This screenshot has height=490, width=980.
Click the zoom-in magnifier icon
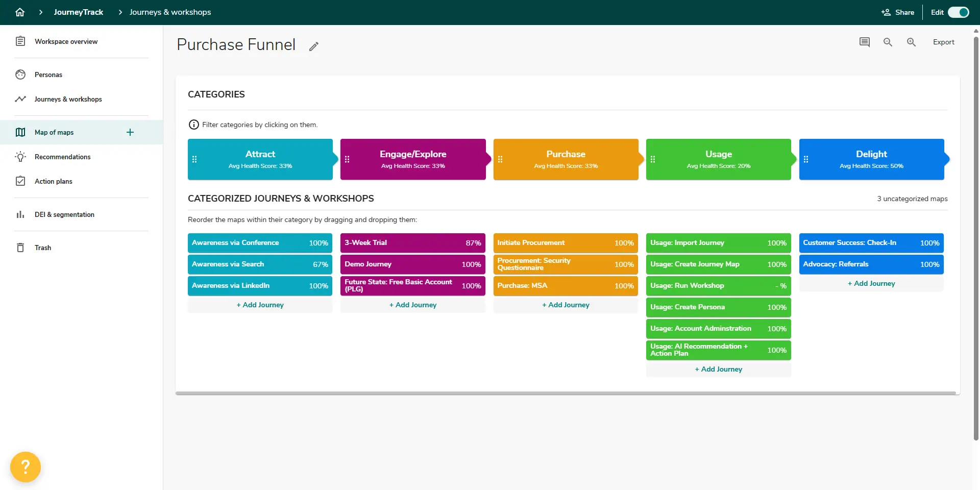tap(911, 42)
